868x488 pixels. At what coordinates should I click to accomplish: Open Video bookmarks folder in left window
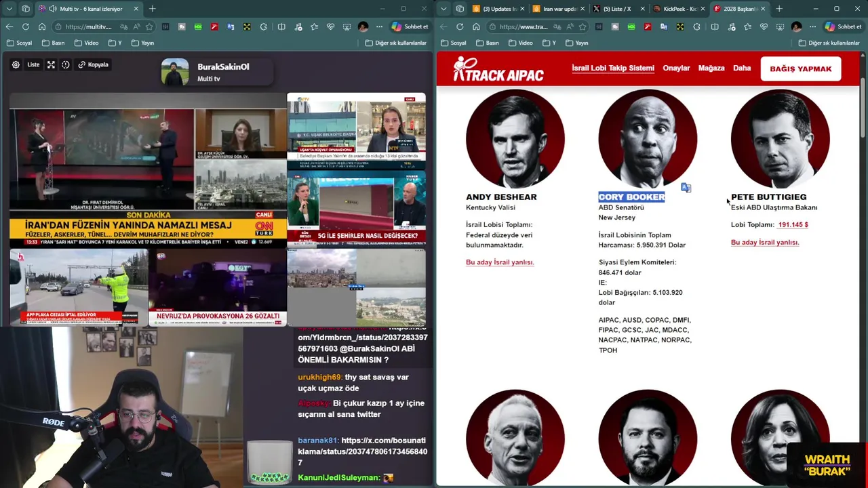tap(86, 43)
